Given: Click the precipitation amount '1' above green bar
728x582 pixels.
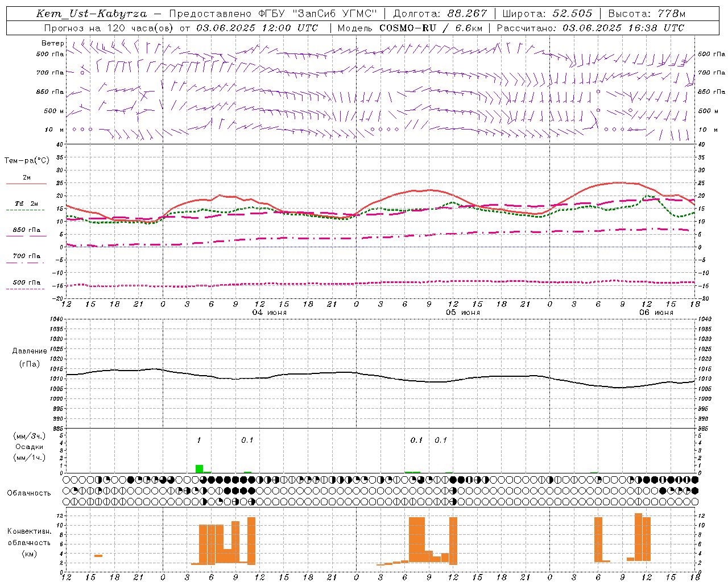Looking at the screenshot, I should (x=199, y=440).
